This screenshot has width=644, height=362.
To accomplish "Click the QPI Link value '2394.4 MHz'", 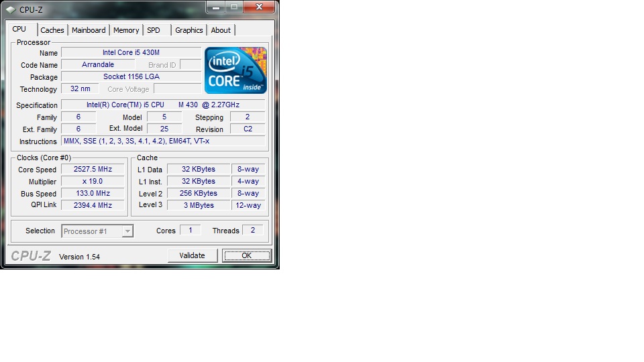I will pyautogui.click(x=93, y=205).
